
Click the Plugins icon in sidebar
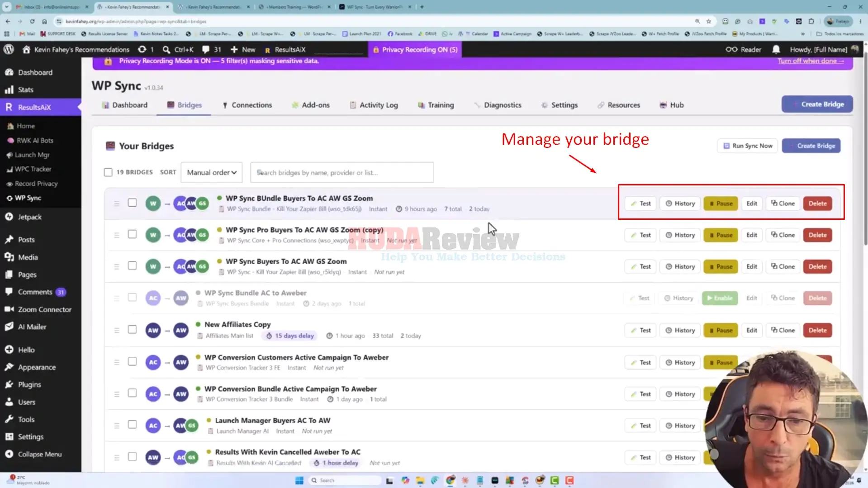pos(9,384)
